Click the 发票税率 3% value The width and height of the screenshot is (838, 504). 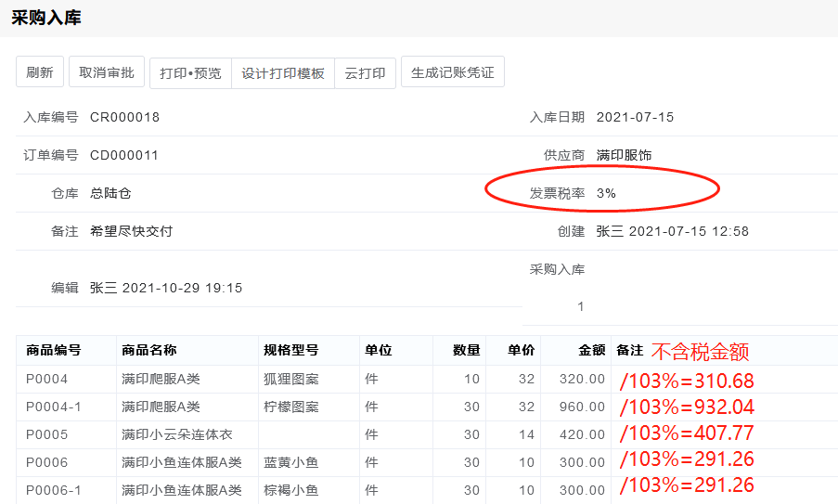click(x=606, y=193)
